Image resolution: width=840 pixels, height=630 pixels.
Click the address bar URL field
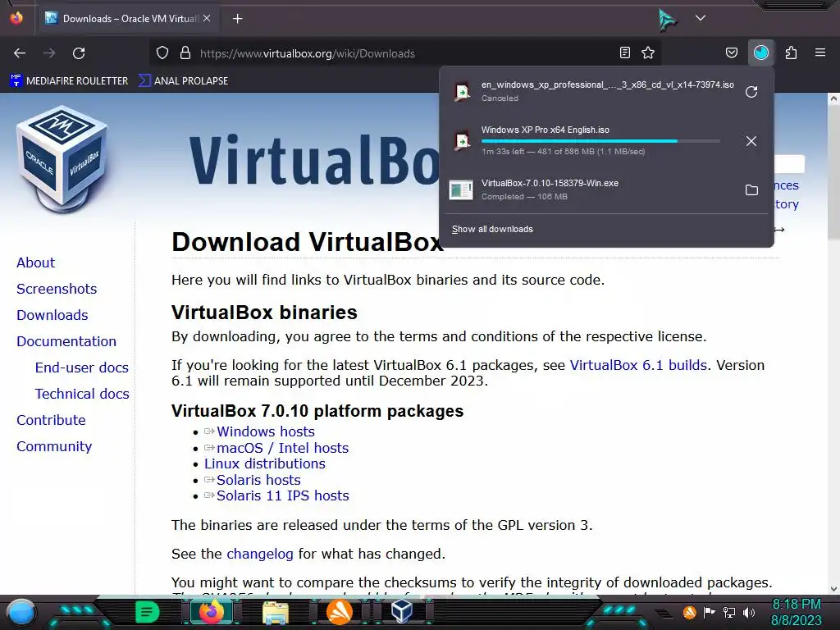coord(404,53)
